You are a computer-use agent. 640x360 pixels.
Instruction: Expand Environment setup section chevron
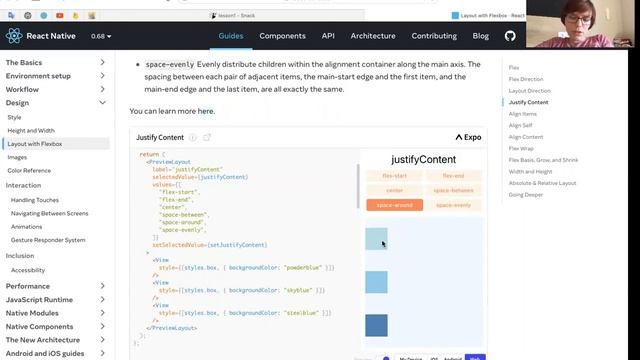click(102, 76)
